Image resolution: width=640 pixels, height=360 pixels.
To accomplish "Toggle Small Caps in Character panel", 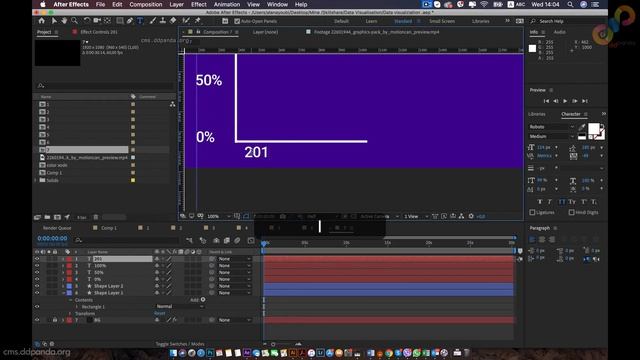I will (x=572, y=202).
